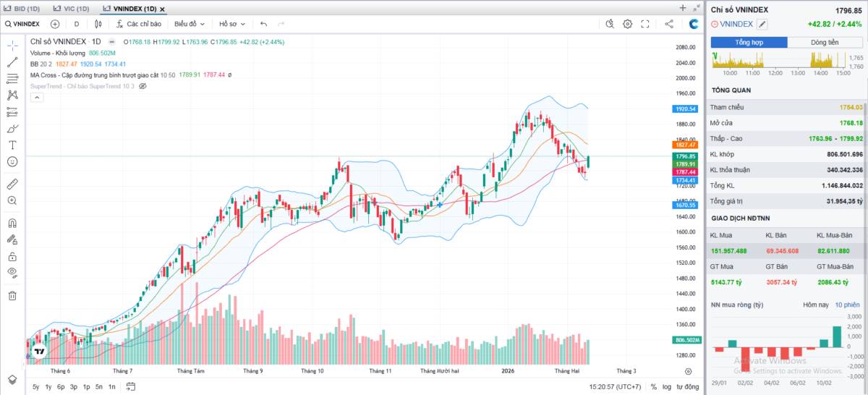Viewport: 868px width, 395px height.
Task: Open the Các chỉ báo indicators menu
Action: [x=138, y=24]
